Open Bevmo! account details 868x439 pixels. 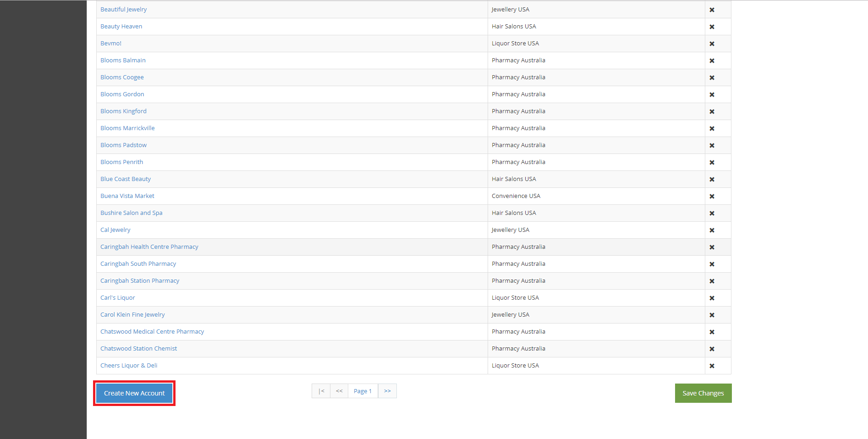pyautogui.click(x=111, y=43)
